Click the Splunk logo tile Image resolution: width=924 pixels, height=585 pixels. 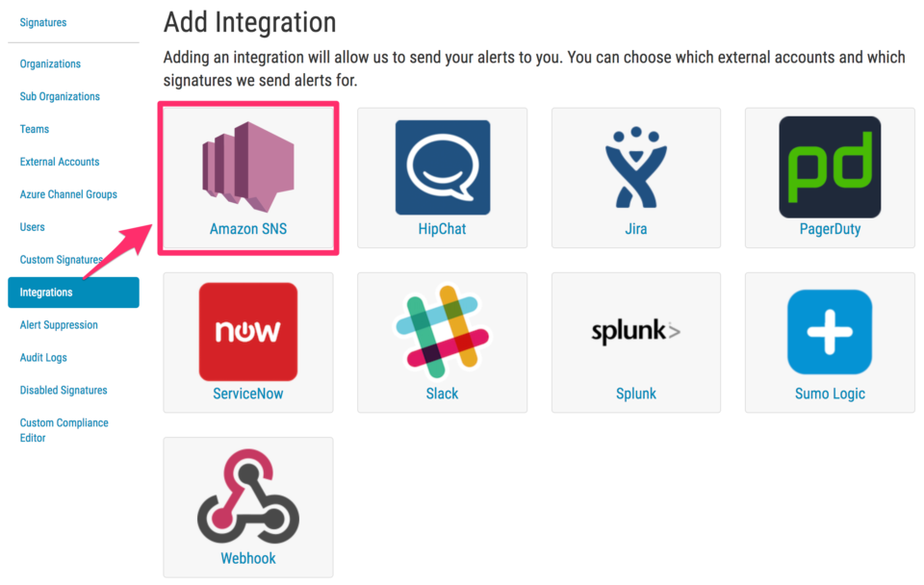point(635,332)
